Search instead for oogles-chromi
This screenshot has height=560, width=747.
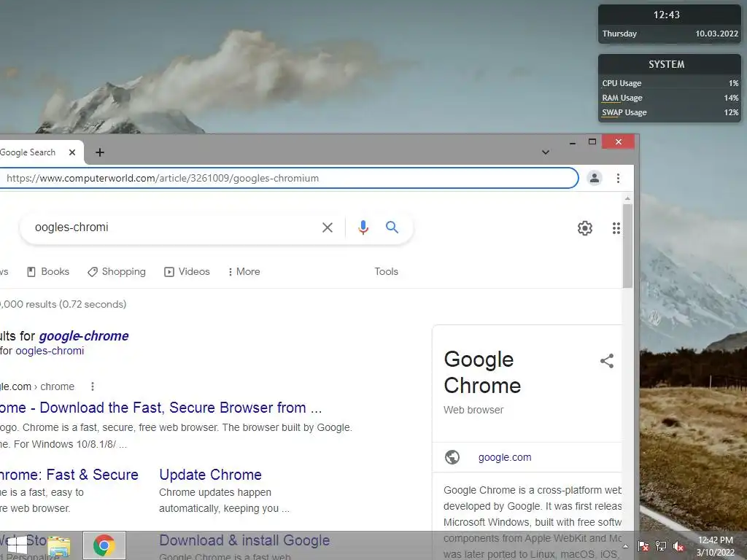50,351
